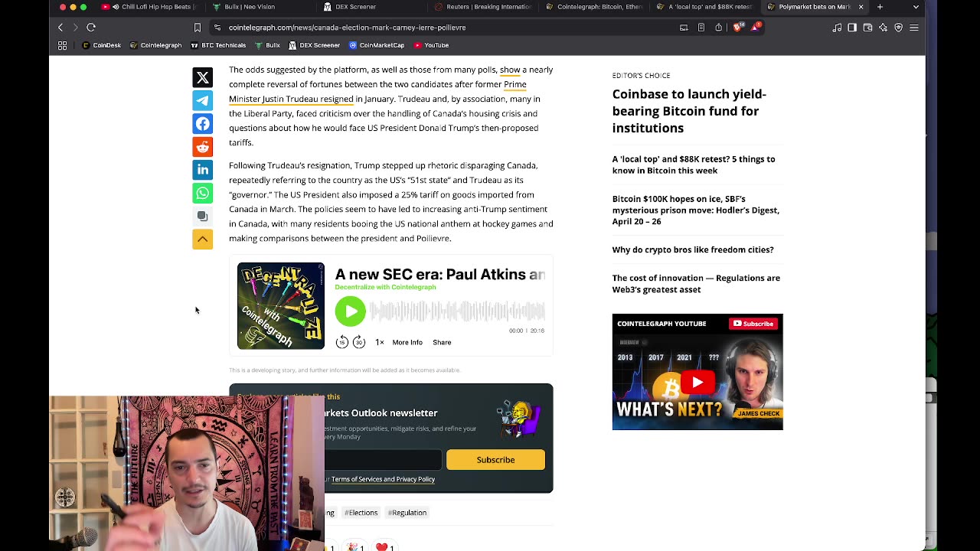The image size is (980, 551).
Task: Share article on X (Twitter)
Action: click(202, 77)
